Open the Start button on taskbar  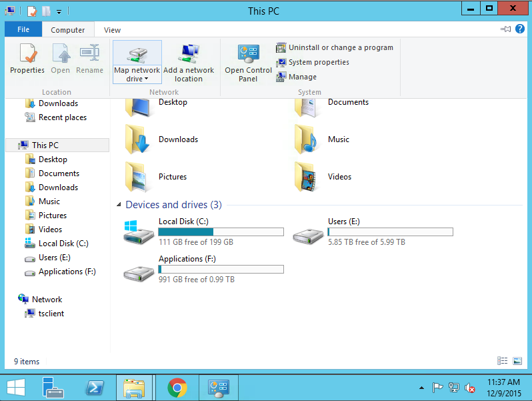coord(16,388)
